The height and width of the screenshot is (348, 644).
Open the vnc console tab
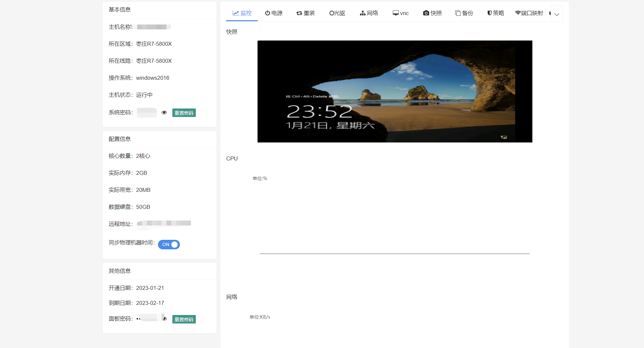point(401,13)
